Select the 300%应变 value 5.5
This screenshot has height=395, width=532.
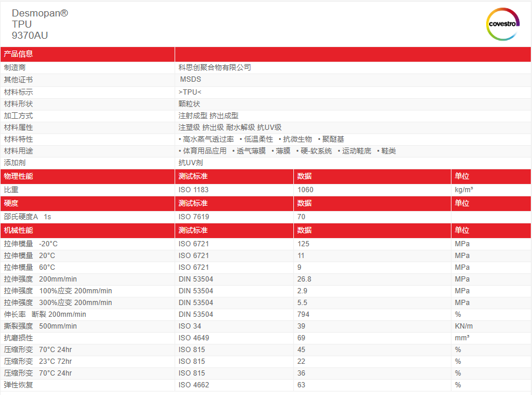pyautogui.click(x=302, y=303)
